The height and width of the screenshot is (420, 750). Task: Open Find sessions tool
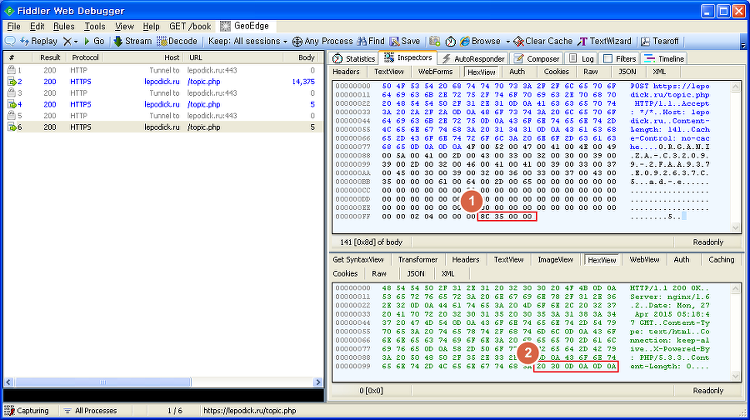click(x=371, y=41)
